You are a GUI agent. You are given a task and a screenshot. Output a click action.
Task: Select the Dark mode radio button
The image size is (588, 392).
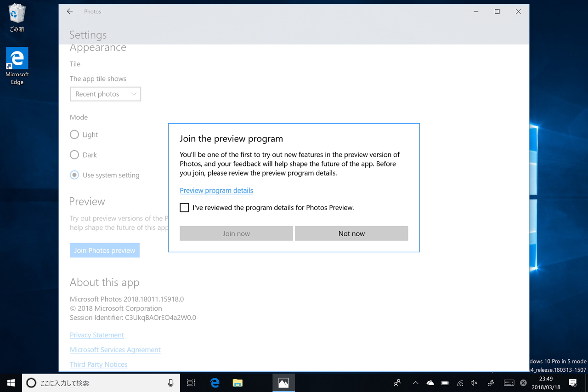pos(74,155)
